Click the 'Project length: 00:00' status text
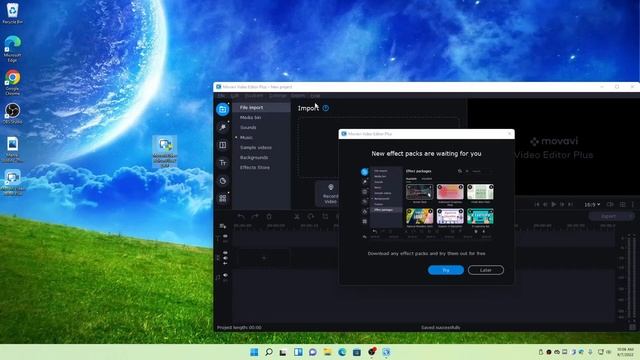The height and width of the screenshot is (360, 640). point(239,327)
